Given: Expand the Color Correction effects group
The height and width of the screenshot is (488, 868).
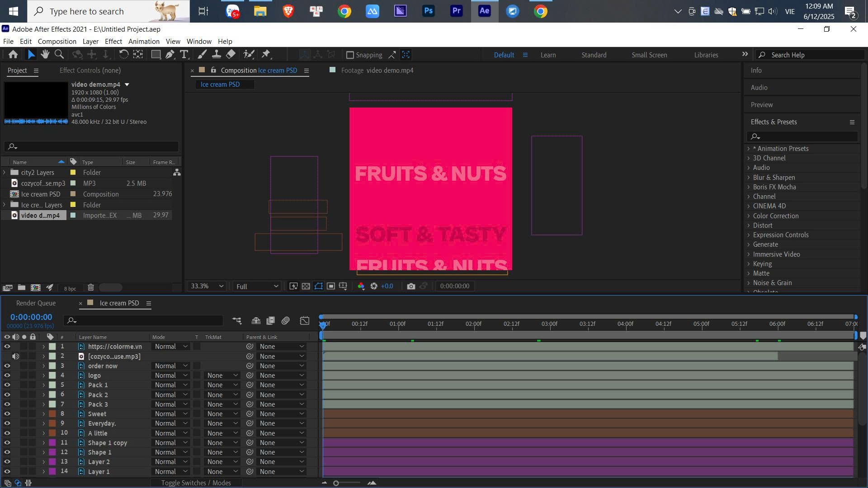Looking at the screenshot, I should (749, 216).
